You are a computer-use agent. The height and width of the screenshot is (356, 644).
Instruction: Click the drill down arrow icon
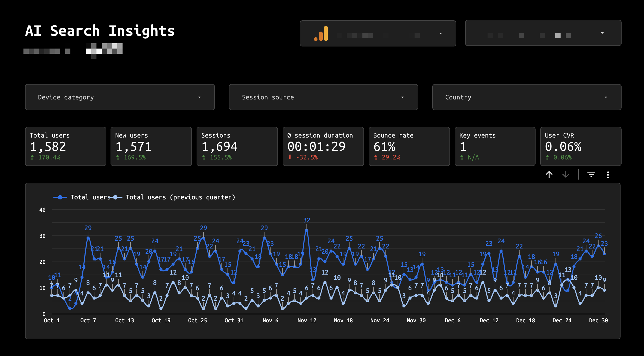pos(566,174)
